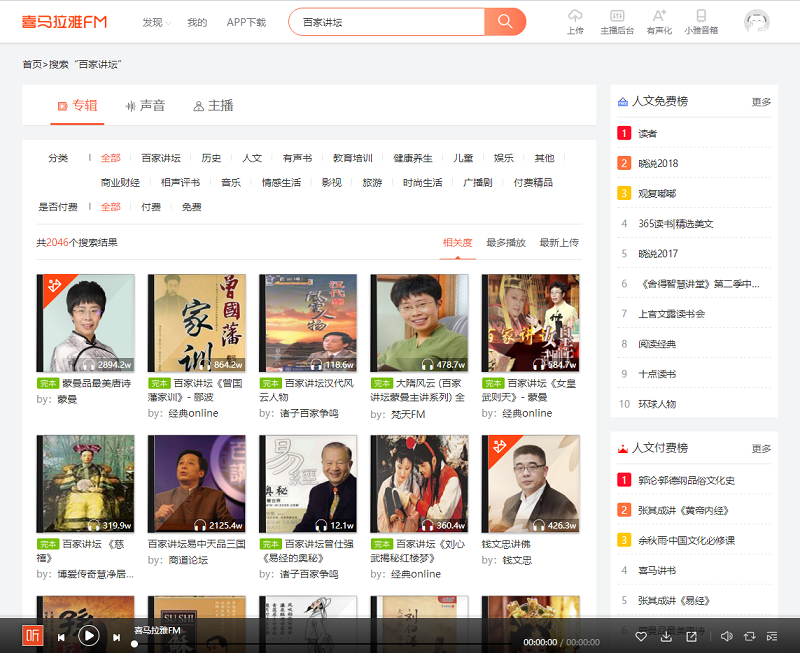Click the 喜马拉雅FM logo

click(x=64, y=22)
